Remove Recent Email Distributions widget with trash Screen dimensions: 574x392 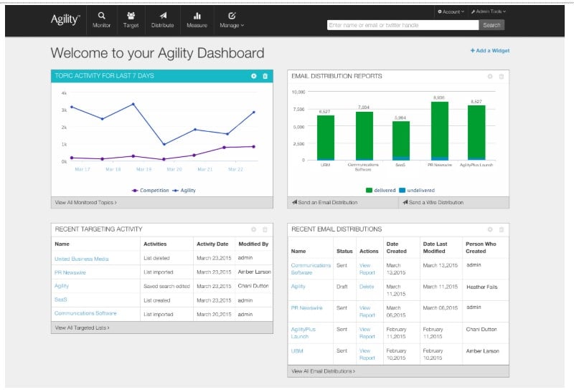point(502,229)
